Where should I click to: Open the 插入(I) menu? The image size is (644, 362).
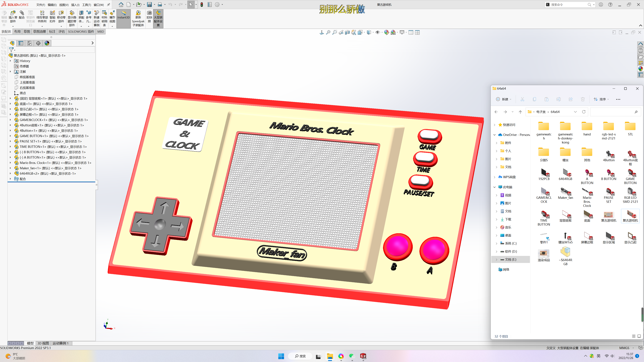click(x=75, y=5)
